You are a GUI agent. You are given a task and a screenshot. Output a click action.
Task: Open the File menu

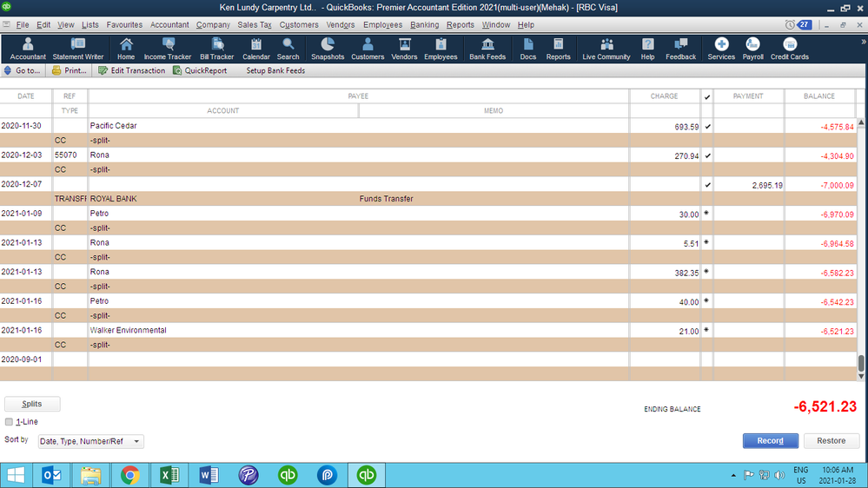(23, 25)
